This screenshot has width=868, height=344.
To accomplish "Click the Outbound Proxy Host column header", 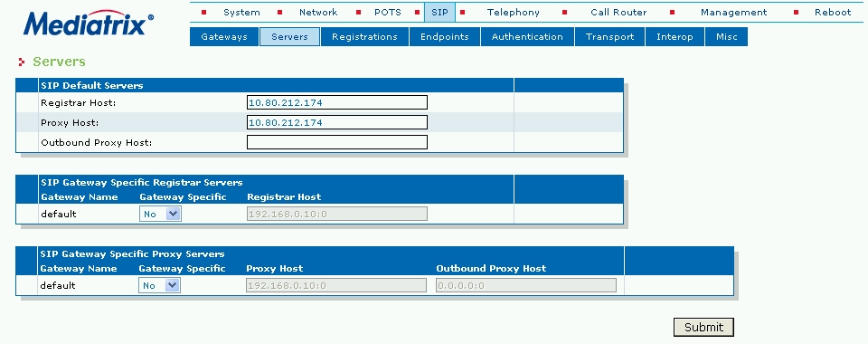I will tap(491, 268).
